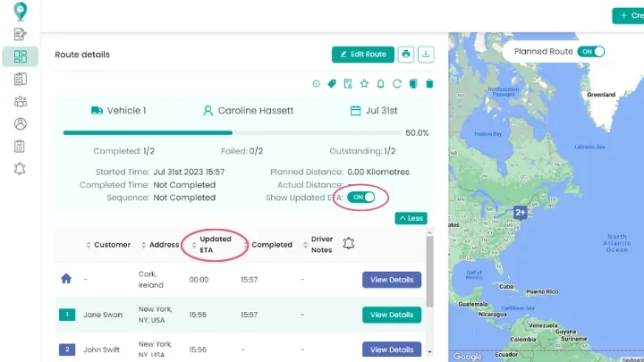Open the dashboard grid sidebar icon
This screenshot has height=362, width=644.
21,56
